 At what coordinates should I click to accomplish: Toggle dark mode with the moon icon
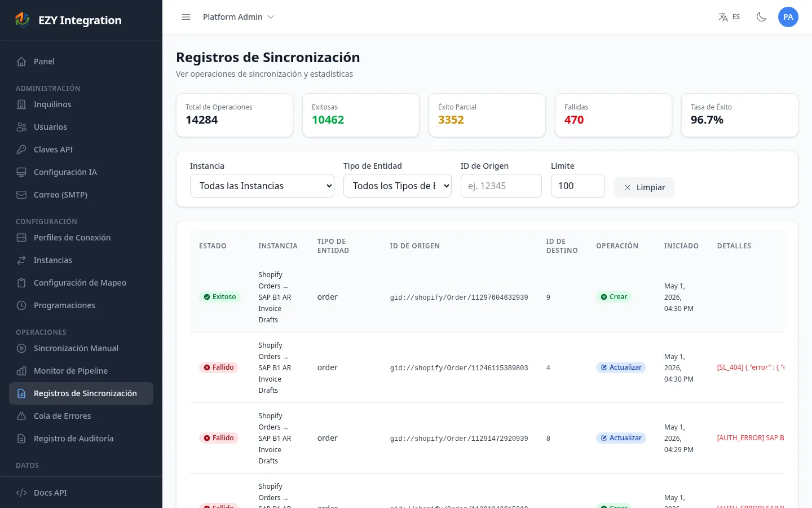[x=761, y=17]
